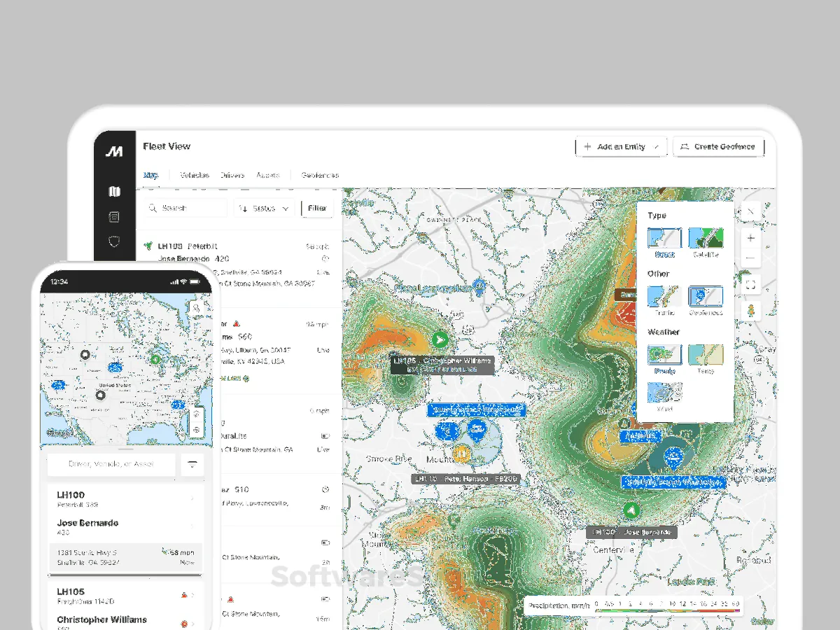Close the map layers panel with X
840x630 pixels.
coord(750,211)
